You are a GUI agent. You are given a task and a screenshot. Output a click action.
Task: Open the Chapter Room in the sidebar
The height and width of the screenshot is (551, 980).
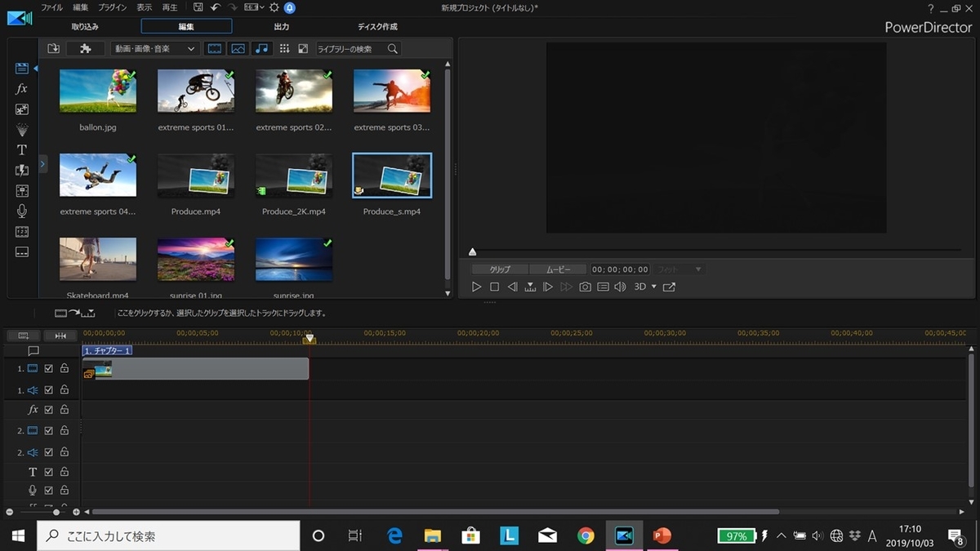pos(22,232)
